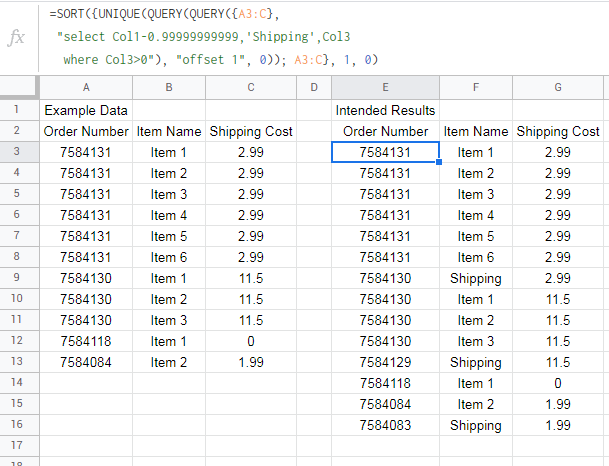The width and height of the screenshot is (609, 466).
Task: Select column C header
Action: (251, 87)
